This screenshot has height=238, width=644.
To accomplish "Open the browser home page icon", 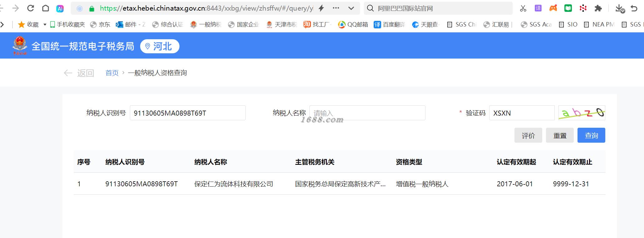I will pos(46,8).
